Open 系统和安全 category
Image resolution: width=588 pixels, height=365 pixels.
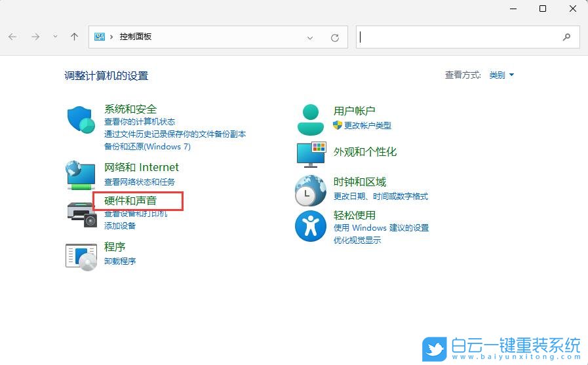(130, 109)
